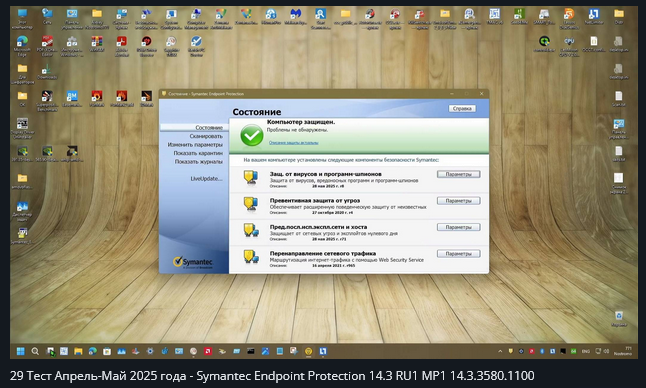Screen dimensions: 646x388
Task: Switch the ENG language indicator
Action: [585, 351]
